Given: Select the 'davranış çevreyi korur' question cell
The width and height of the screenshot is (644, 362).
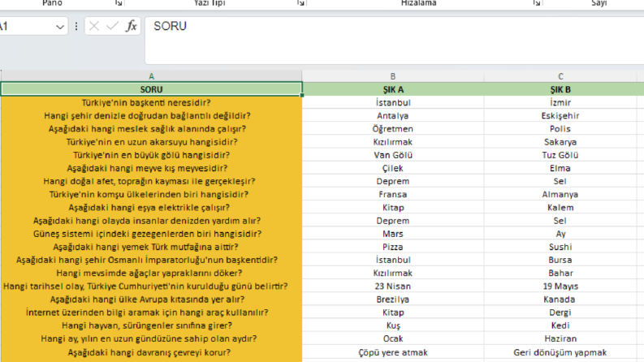Looking at the screenshot, I should 152,352.
